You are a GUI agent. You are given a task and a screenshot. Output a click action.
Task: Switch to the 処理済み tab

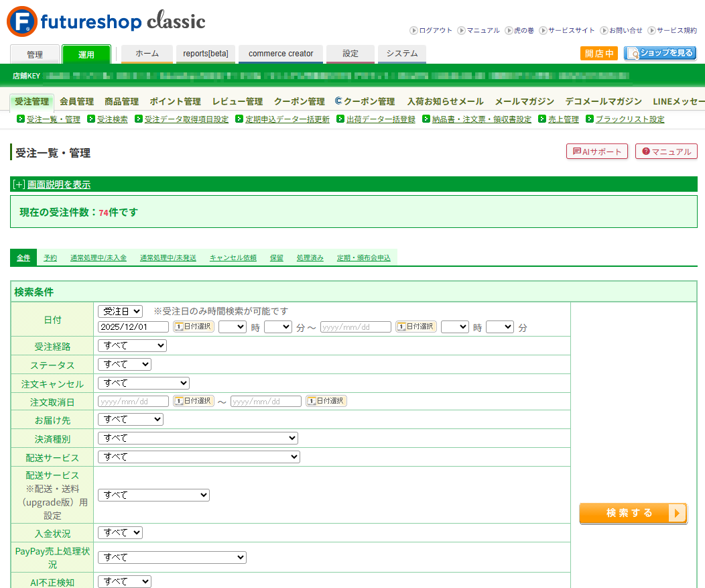tap(310, 257)
